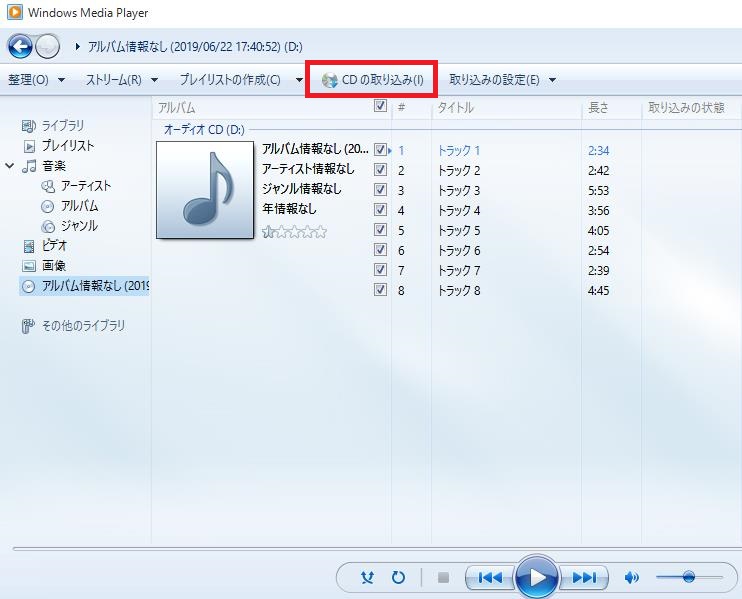Uncheck the トラック 3 checkbox

(x=380, y=190)
